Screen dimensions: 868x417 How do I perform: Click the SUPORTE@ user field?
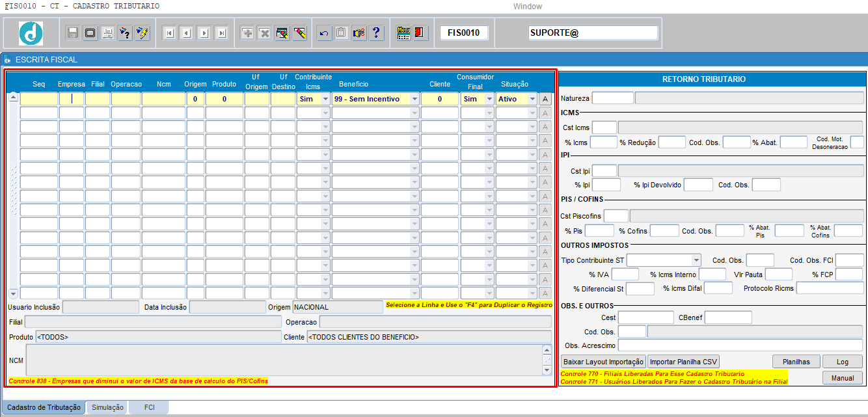[593, 33]
